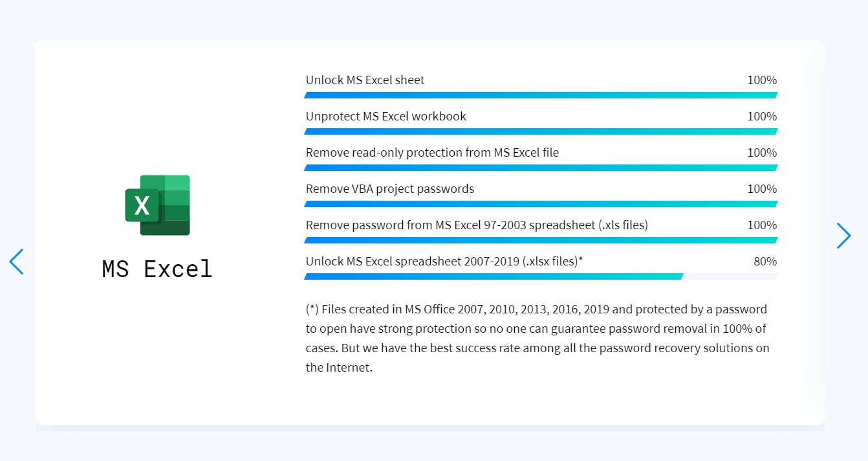Click progress bar under "Unlock MS Excel sheet"
868x461 pixels.
click(540, 95)
